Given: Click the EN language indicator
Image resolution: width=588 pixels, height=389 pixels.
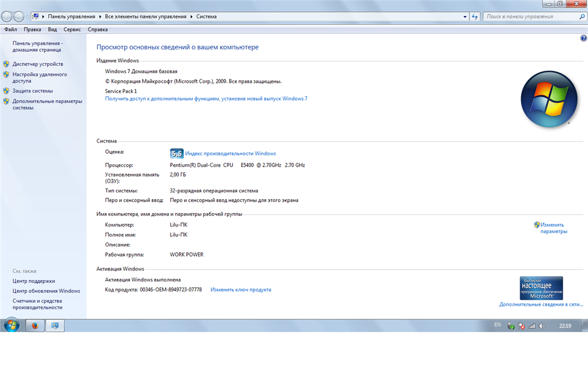Looking at the screenshot, I should coord(497,325).
